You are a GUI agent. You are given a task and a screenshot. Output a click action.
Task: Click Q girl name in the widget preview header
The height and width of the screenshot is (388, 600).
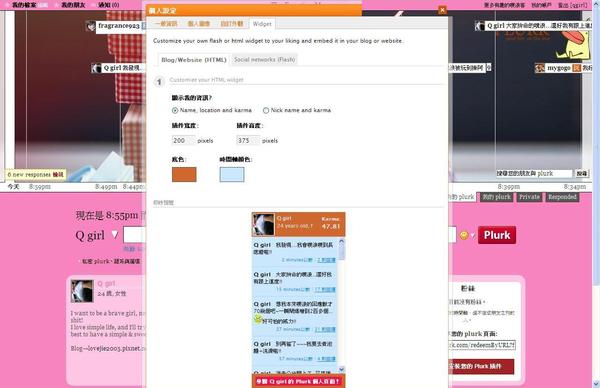284,218
